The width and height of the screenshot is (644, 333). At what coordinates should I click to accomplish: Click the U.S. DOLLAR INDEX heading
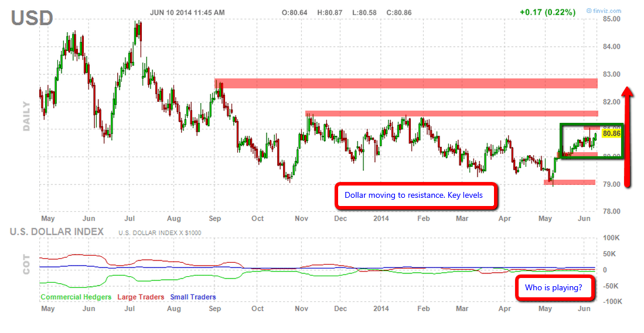[57, 232]
